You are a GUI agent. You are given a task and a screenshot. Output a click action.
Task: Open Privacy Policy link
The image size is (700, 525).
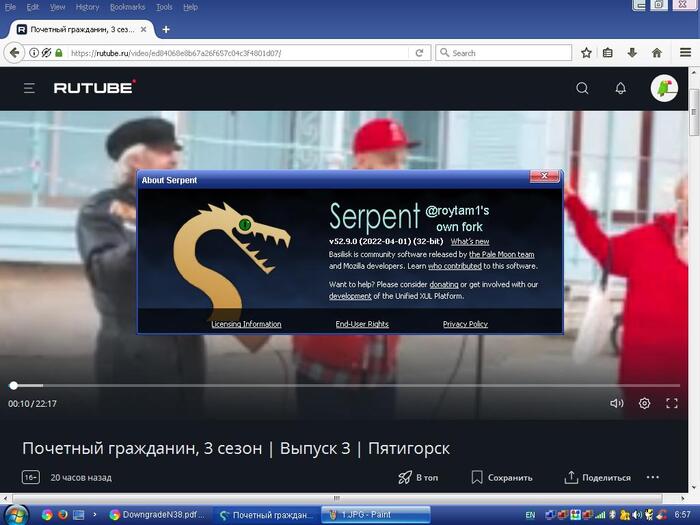(x=465, y=324)
